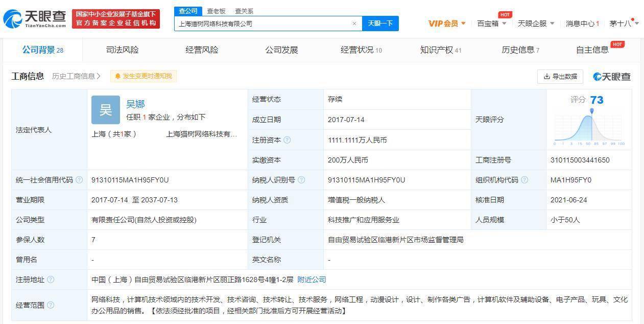Screen dimensions: 644x324
Task: Click the 工商信息 section heading
Action: [28, 76]
